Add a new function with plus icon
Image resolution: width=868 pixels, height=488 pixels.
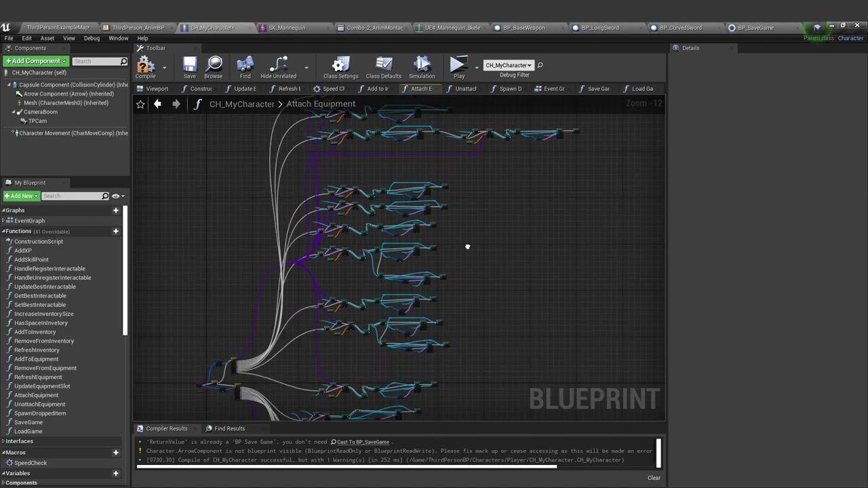[115, 231]
